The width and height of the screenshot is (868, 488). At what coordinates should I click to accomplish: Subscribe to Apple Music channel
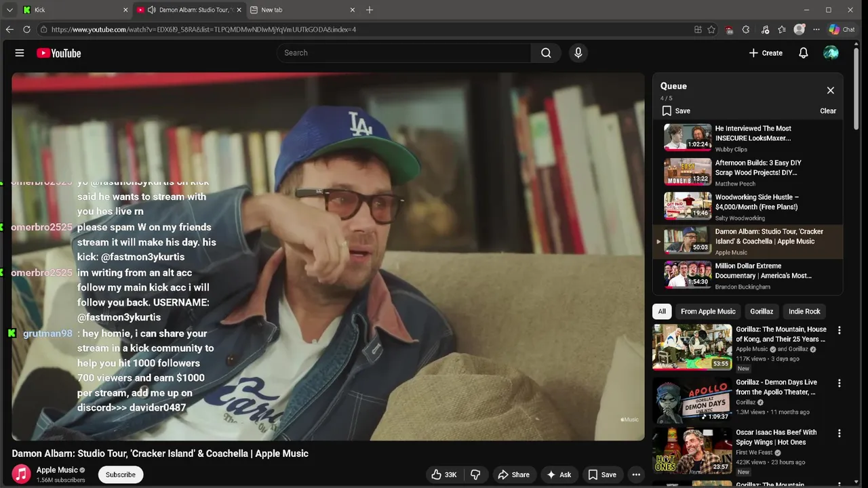pos(120,474)
